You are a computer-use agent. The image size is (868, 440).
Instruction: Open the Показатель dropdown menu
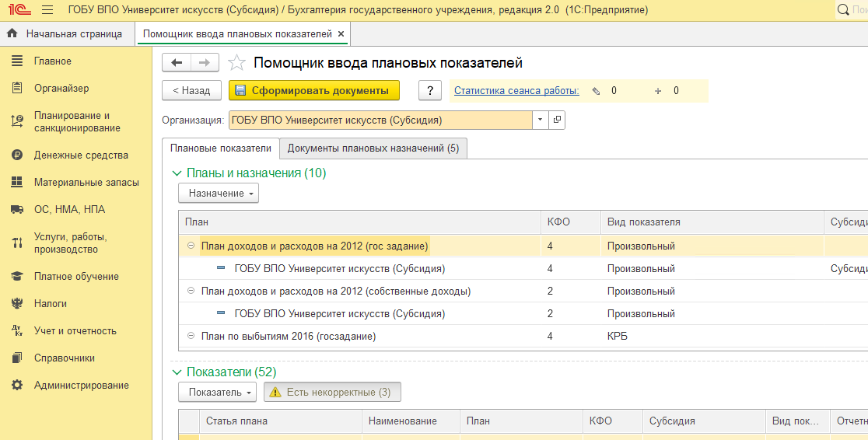[x=218, y=392]
